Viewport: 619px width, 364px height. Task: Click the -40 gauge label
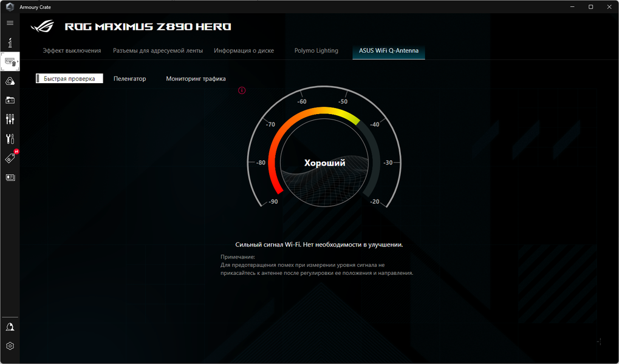pos(374,124)
